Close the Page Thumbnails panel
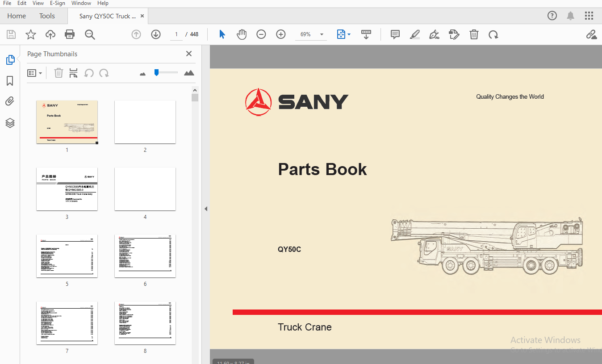This screenshot has width=602, height=364. coord(189,54)
